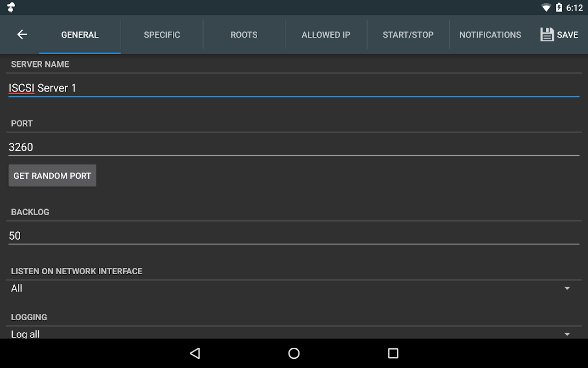Tap the Android home circle button

click(x=294, y=353)
